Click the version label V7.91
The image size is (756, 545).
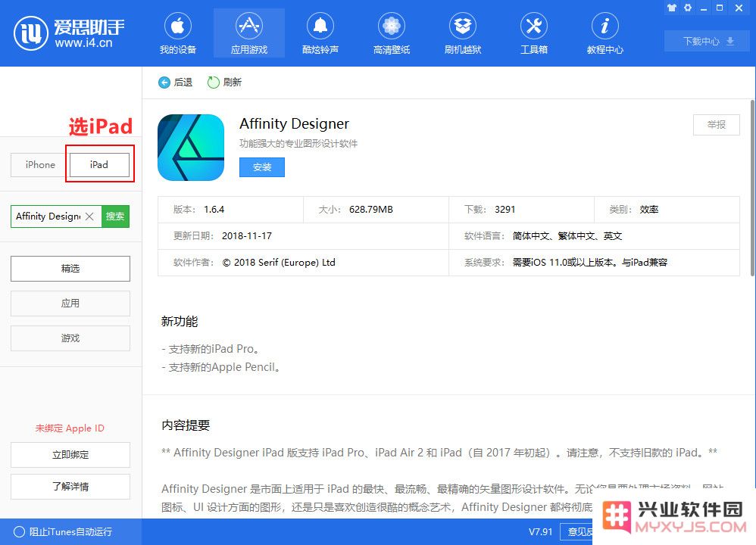[x=540, y=532]
